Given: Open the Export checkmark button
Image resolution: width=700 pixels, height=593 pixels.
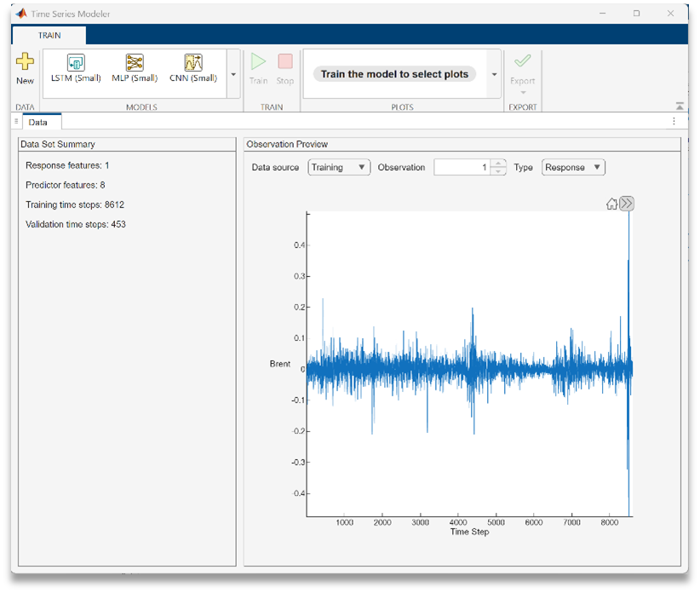Looking at the screenshot, I should pyautogui.click(x=522, y=60).
